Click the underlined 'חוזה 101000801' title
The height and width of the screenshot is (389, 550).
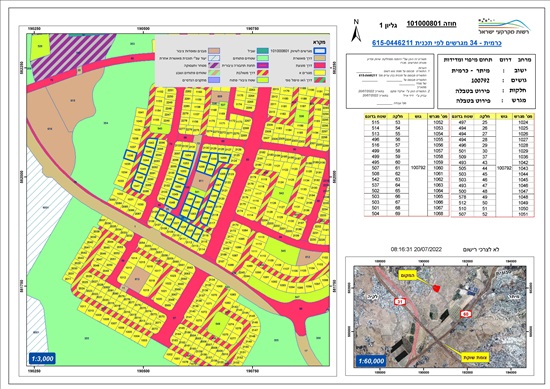click(431, 24)
